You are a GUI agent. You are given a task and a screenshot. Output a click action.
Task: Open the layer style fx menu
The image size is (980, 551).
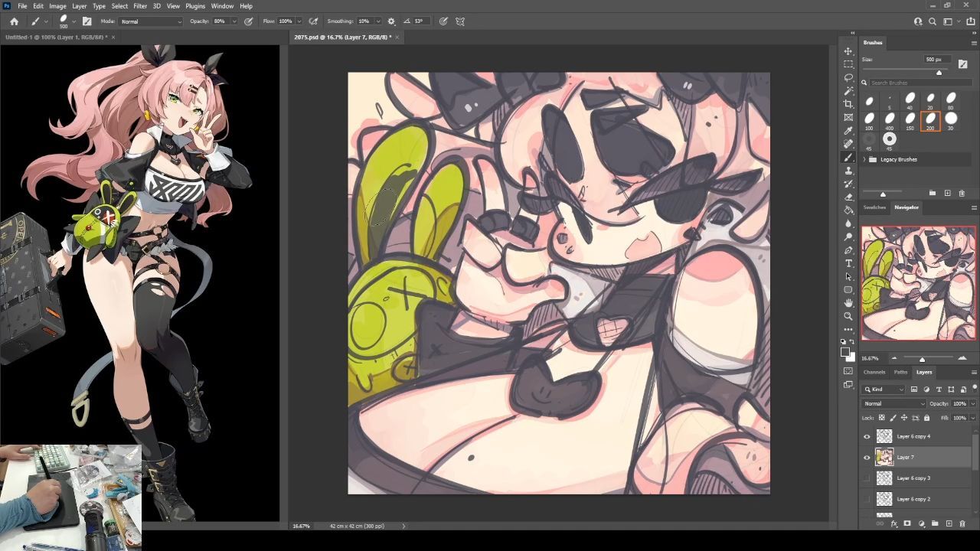(x=893, y=523)
